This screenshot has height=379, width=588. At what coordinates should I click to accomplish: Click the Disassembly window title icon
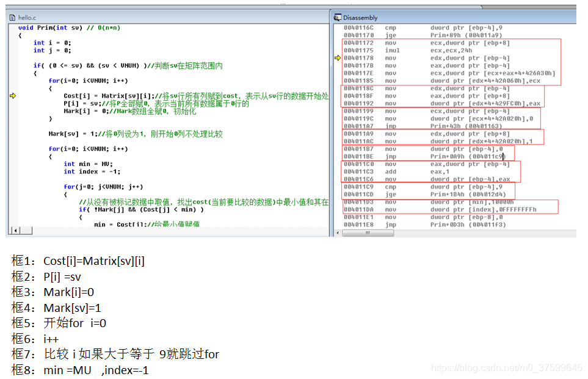[338, 17]
